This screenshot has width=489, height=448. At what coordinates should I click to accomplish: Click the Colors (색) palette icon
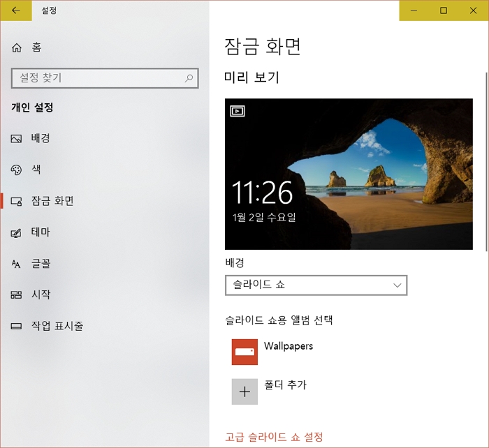tap(17, 170)
